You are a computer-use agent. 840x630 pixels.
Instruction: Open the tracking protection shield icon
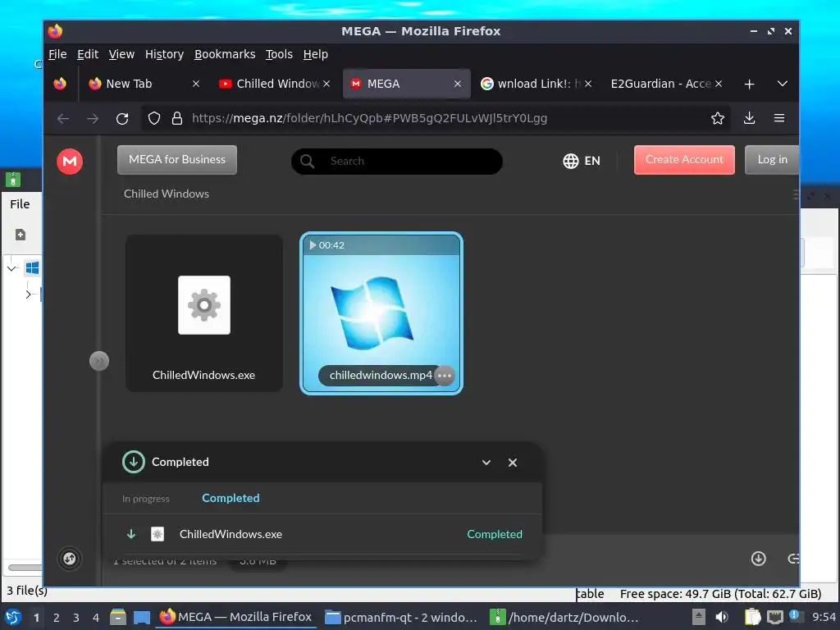pyautogui.click(x=154, y=118)
